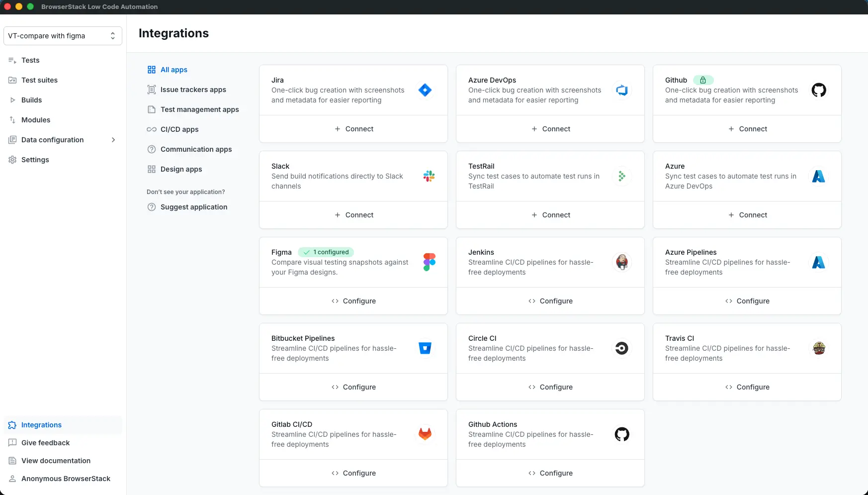Open Data configuration menu item
Screen dimensions: 868x495
52,140
